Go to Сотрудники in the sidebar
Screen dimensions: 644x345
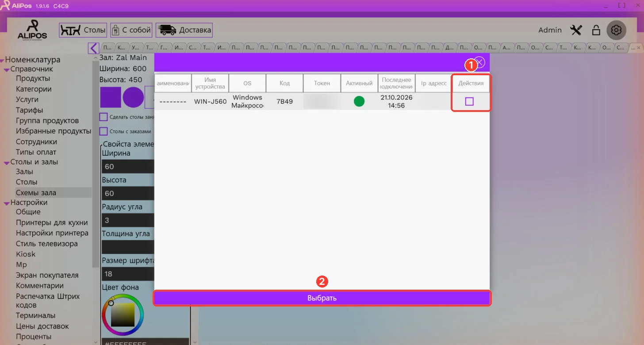37,142
